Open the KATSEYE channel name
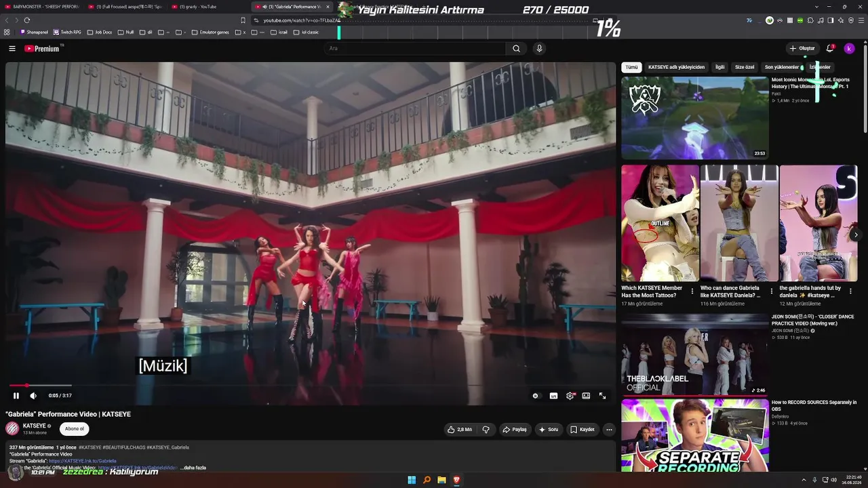This screenshot has height=488, width=868. pyautogui.click(x=35, y=426)
